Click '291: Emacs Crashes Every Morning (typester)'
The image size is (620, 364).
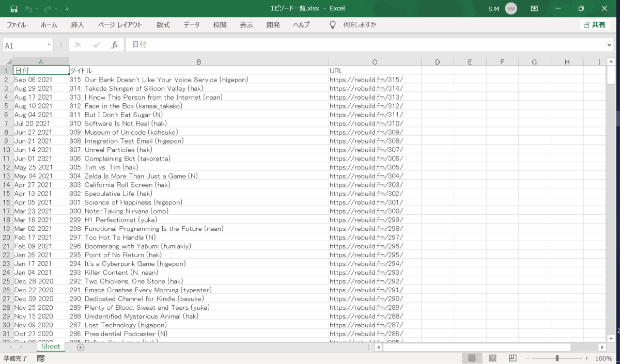199,290
